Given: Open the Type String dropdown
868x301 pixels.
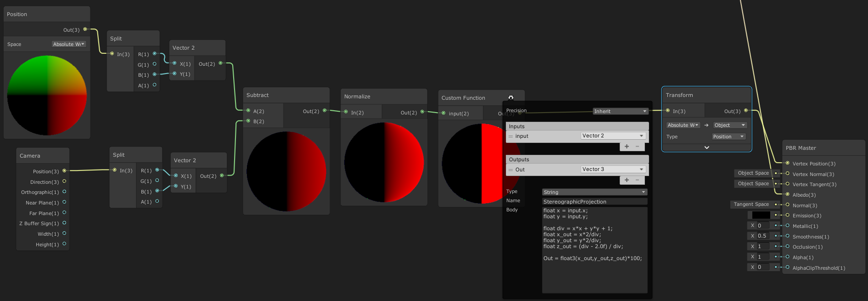Looking at the screenshot, I should [594, 192].
